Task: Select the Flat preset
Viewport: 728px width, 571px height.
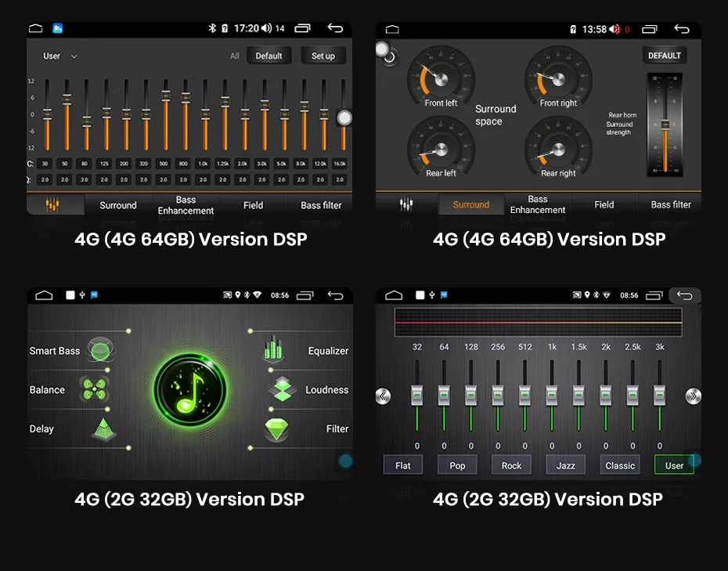Action: (403, 465)
